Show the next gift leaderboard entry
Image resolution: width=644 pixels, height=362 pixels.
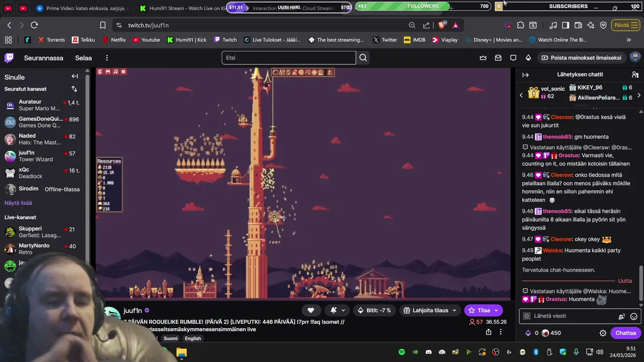point(639,95)
